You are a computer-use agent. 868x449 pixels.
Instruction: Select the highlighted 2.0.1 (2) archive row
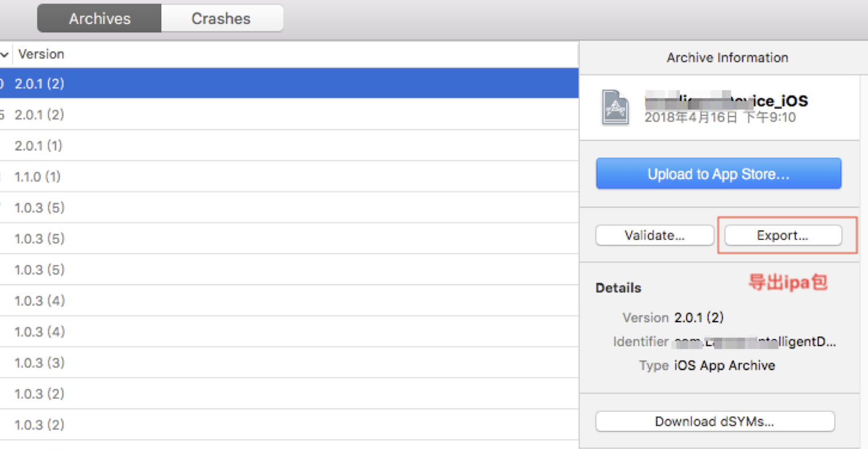pos(289,83)
